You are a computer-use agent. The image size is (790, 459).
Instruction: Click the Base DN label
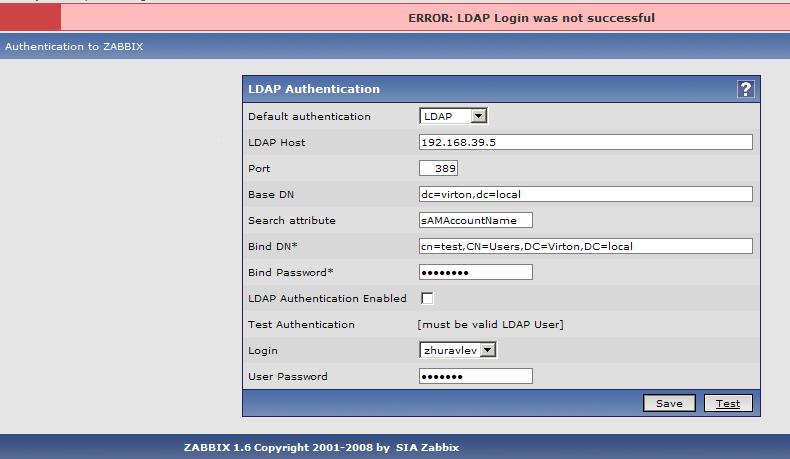(271, 194)
